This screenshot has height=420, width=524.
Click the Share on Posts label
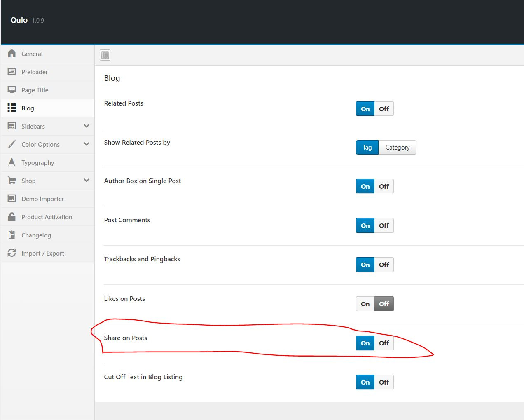pos(125,338)
